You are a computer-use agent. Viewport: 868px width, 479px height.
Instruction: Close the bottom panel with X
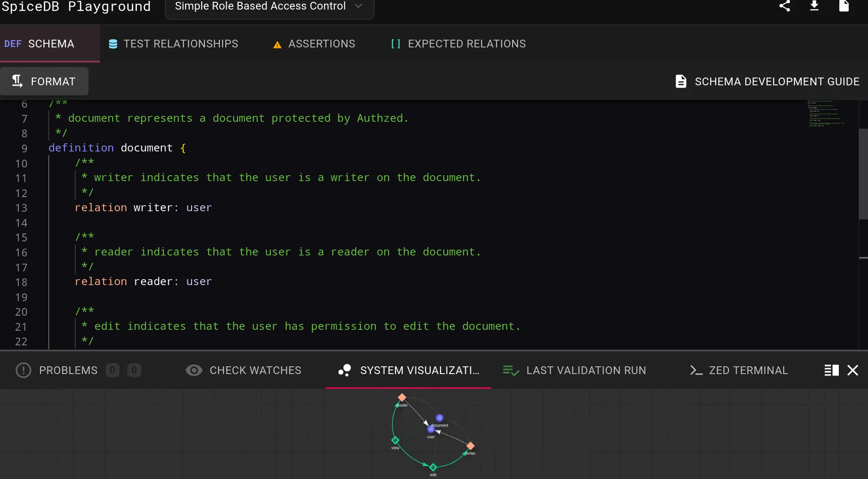(x=852, y=370)
